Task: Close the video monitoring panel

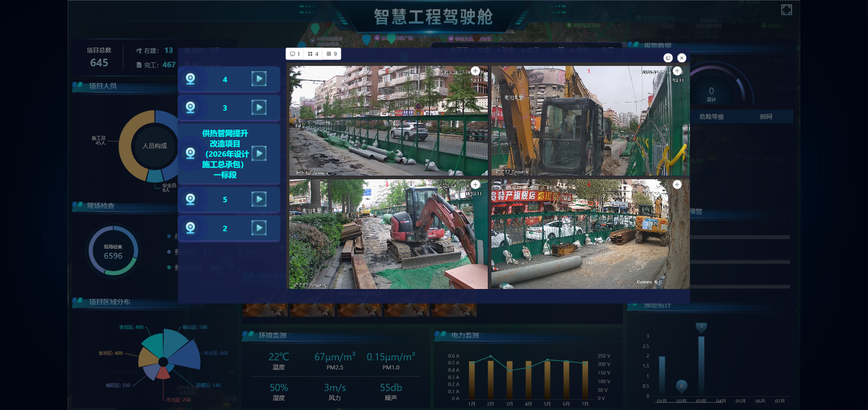Action: pyautogui.click(x=682, y=58)
